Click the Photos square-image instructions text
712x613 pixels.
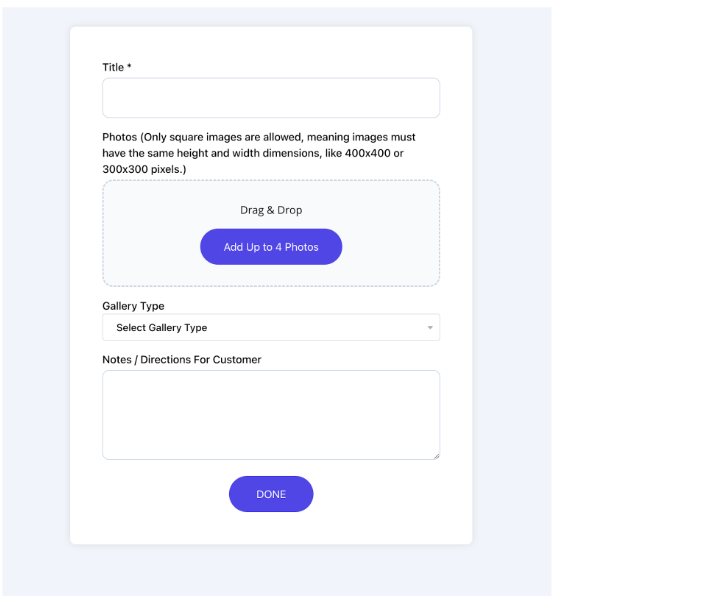[258, 153]
